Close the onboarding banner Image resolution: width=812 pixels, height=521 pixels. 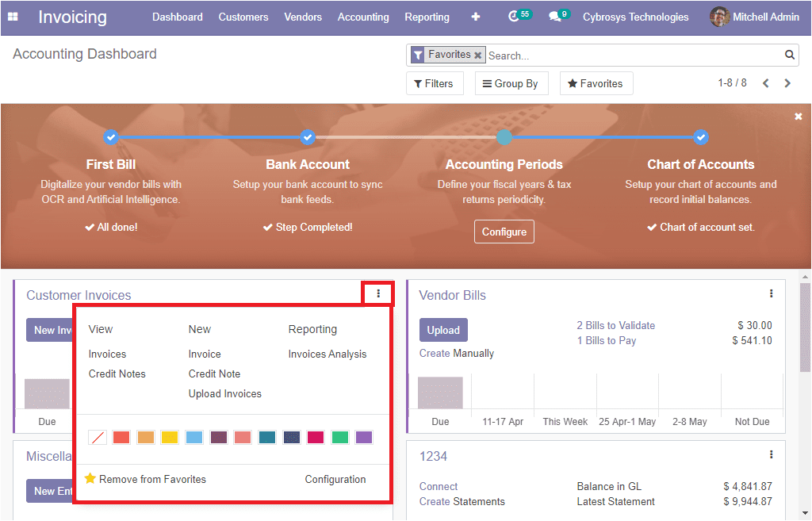(x=798, y=117)
